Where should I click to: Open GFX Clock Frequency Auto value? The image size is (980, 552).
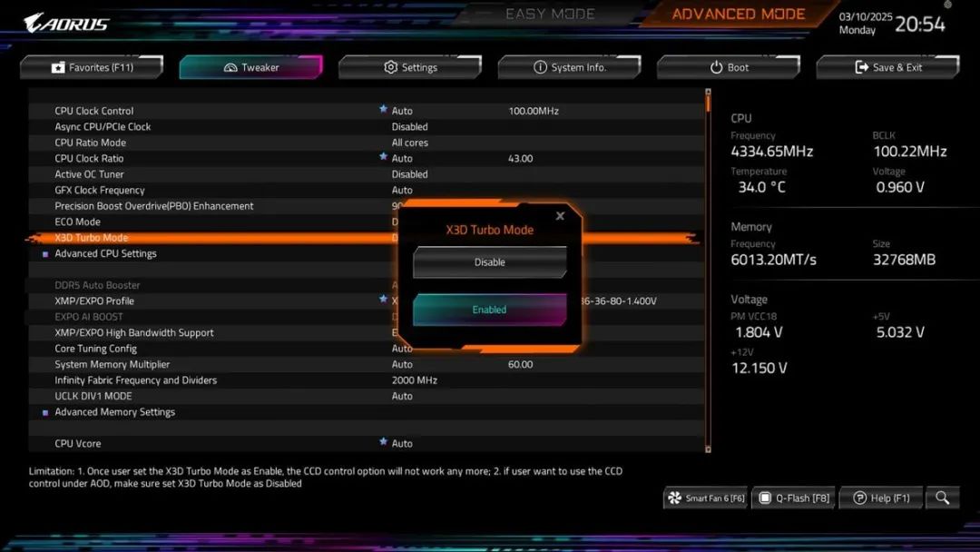(x=402, y=190)
